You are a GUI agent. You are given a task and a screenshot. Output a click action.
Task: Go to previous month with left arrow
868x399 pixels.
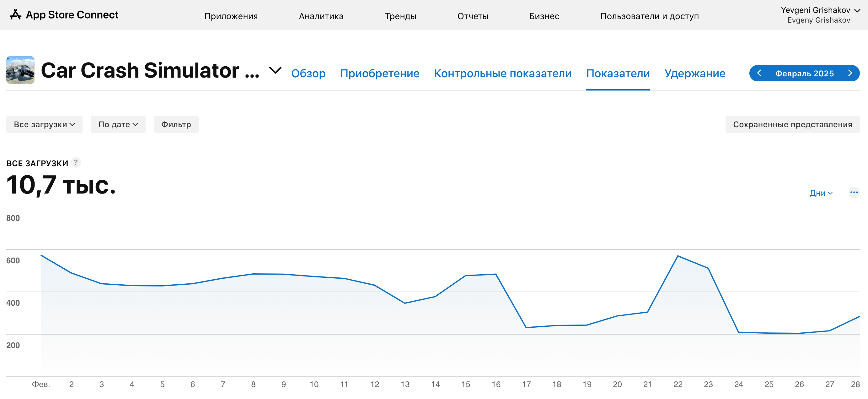coord(759,73)
